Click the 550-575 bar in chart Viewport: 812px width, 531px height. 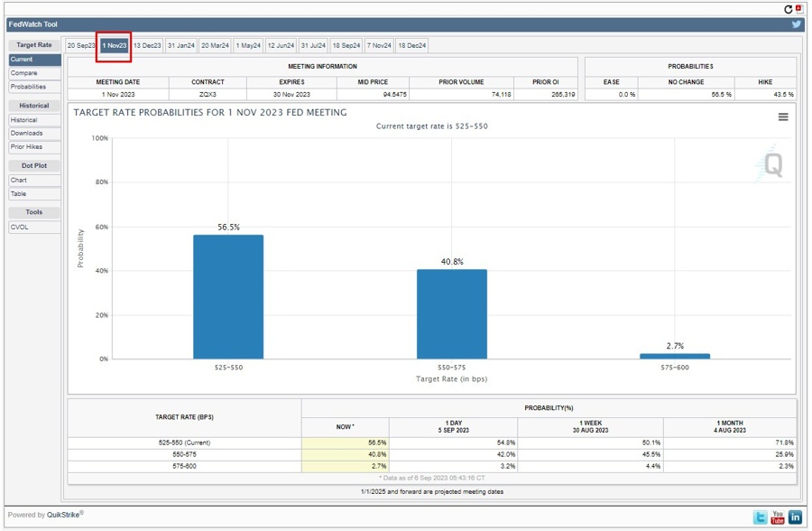point(452,314)
